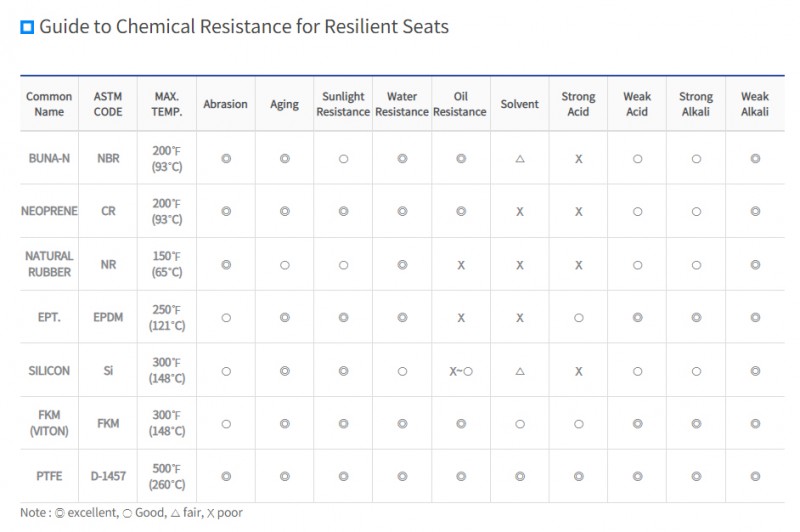Click the circle symbol in FKM Solvent cell
Image resolution: width=800 pixels, height=532 pixels.
pyautogui.click(x=520, y=423)
